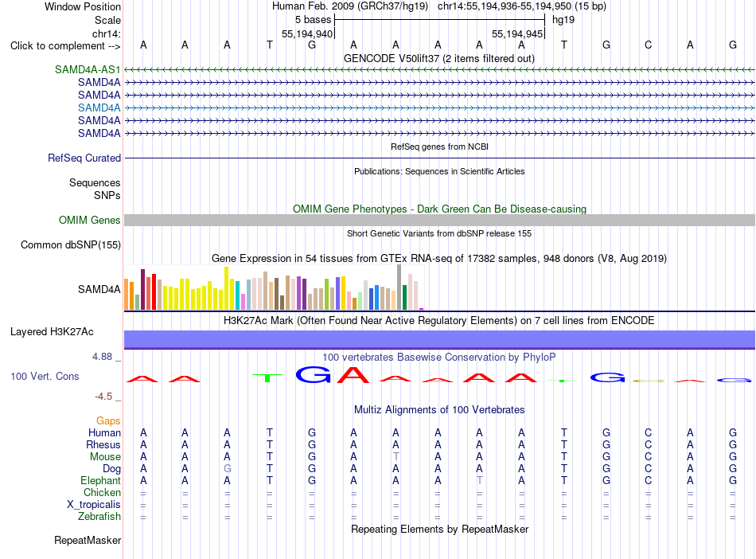Open the Common dbSNP(155) track label
756x559 pixels.
tap(70, 245)
